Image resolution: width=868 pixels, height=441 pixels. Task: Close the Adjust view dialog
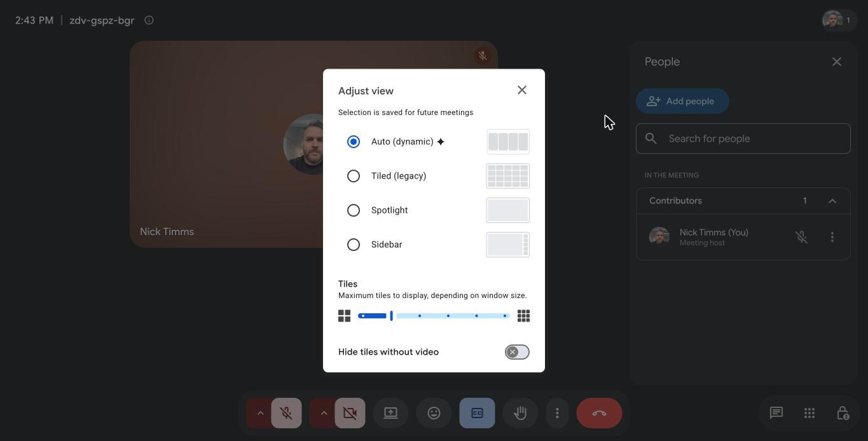[522, 90]
